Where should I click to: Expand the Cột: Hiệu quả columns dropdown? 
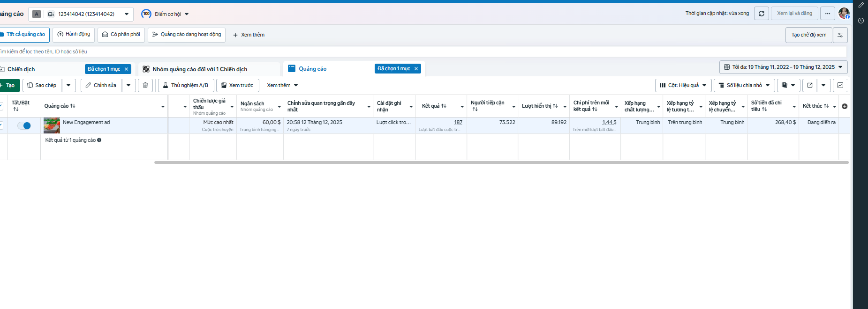683,85
